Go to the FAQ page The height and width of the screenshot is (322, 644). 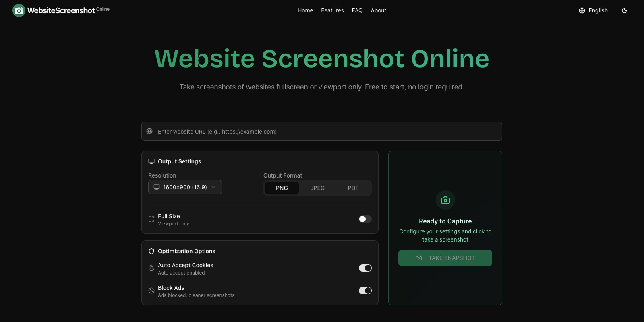pos(357,10)
